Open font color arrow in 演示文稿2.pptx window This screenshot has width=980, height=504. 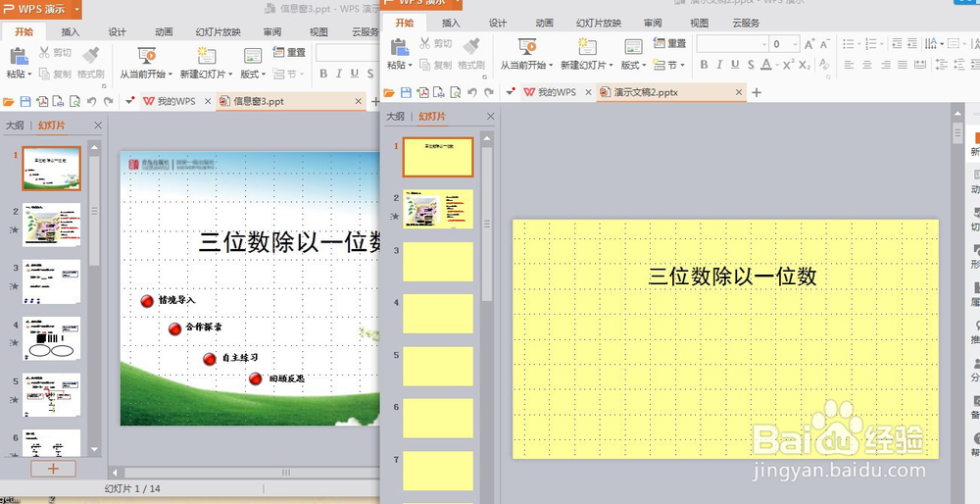coord(776,65)
